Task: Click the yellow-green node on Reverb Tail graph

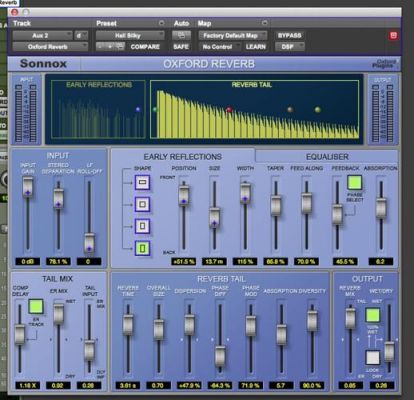Action: tap(318, 109)
